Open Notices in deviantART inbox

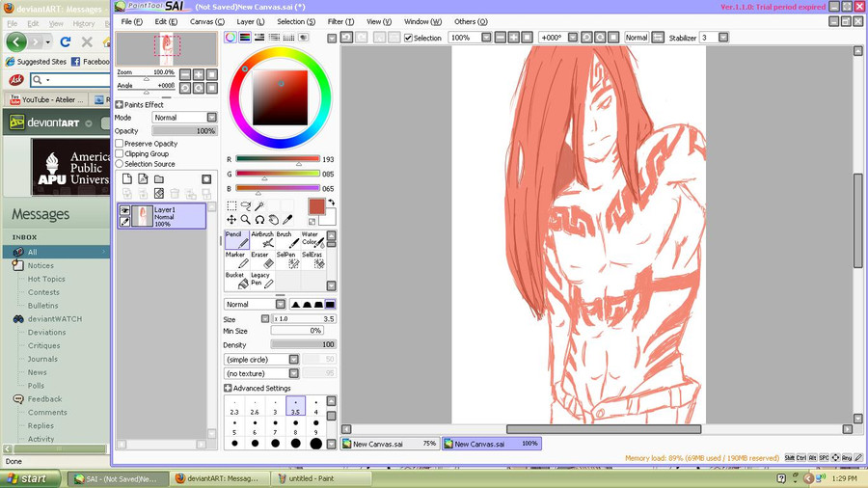[41, 265]
